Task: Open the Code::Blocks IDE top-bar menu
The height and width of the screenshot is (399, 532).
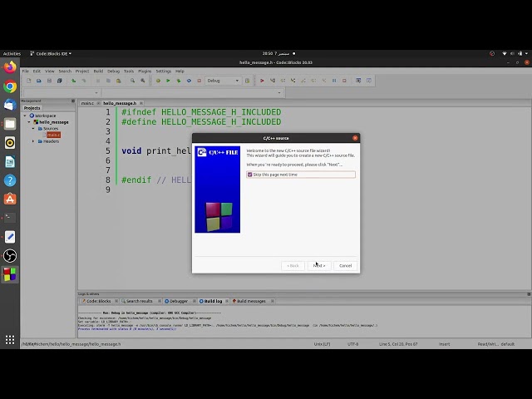Action: [51, 53]
